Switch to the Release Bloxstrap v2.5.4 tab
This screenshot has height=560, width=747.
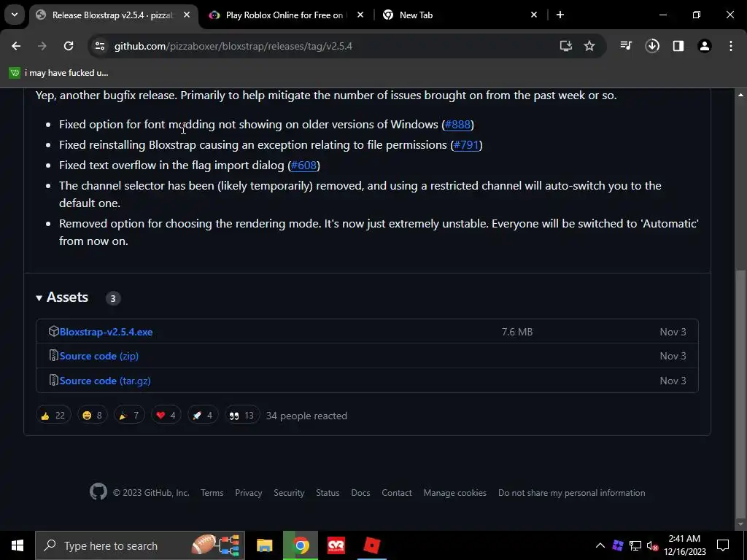(x=113, y=15)
